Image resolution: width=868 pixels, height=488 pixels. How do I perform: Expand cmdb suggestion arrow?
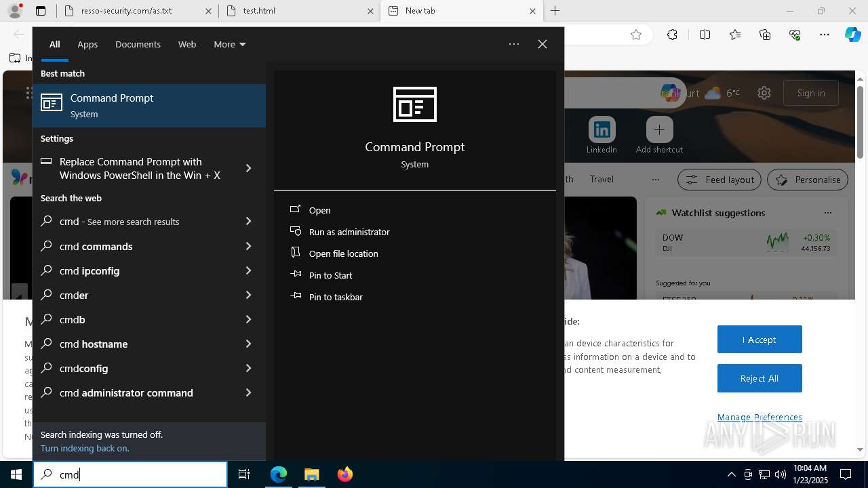[248, 319]
